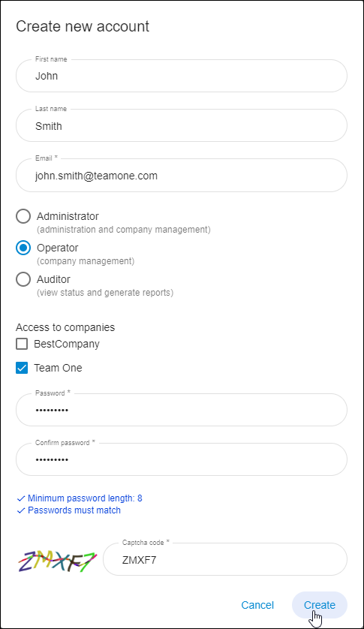Click the Email field with john.smith@teamone.com
Screen dimensions: 364x629
182,176
